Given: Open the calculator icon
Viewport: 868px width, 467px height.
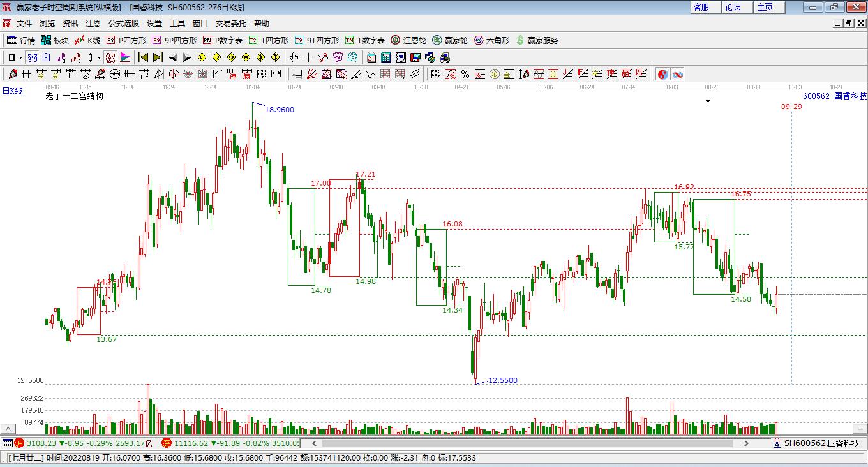Looking at the screenshot, I should [x=386, y=57].
